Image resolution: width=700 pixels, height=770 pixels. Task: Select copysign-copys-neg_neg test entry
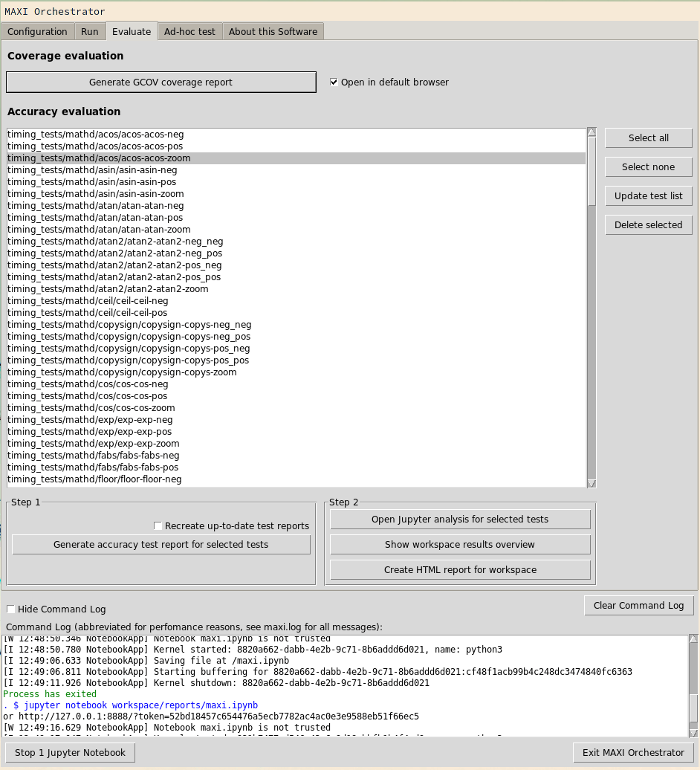(x=296, y=325)
